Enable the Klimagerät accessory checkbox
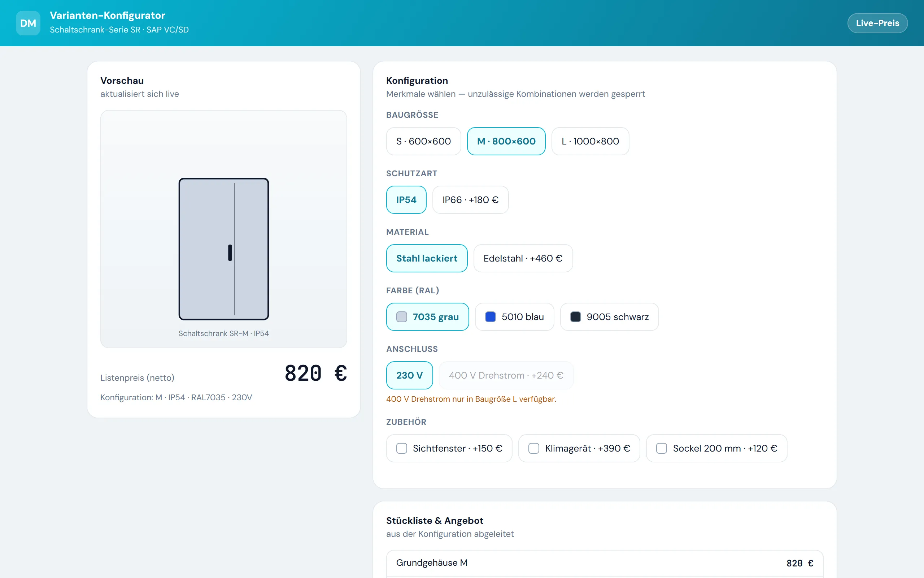The height and width of the screenshot is (578, 924). (534, 448)
